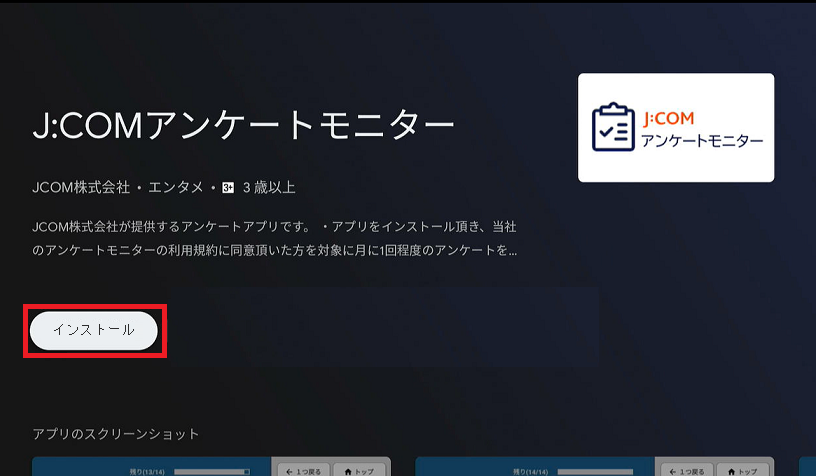The width and height of the screenshot is (816, 476).
Task: Select the 3+ age rating badge icon
Action: coord(228,188)
